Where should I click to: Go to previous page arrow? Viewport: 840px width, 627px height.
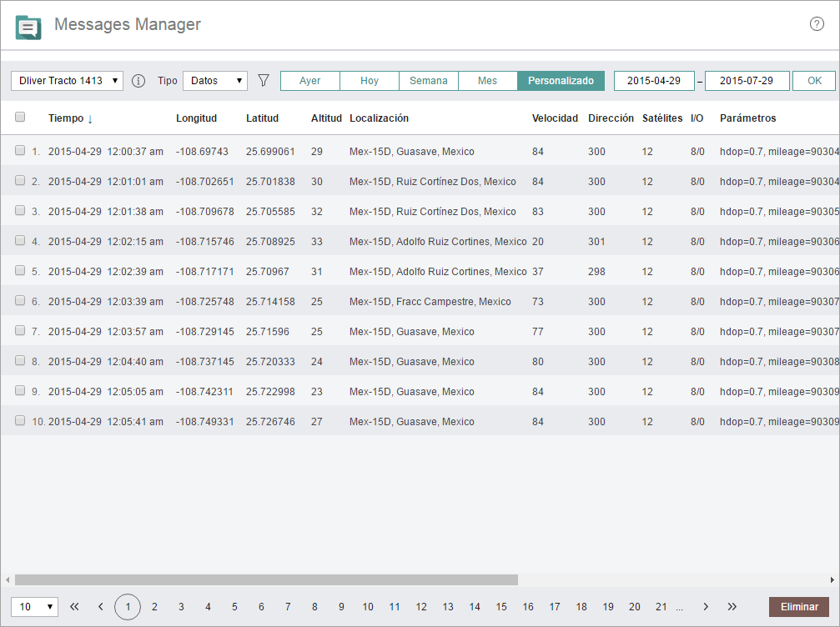tap(101, 607)
